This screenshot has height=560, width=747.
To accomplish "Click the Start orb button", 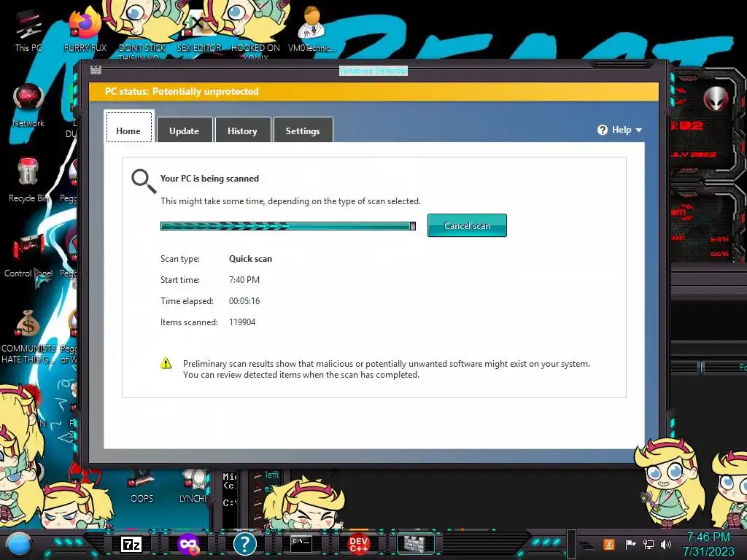I will point(19,544).
